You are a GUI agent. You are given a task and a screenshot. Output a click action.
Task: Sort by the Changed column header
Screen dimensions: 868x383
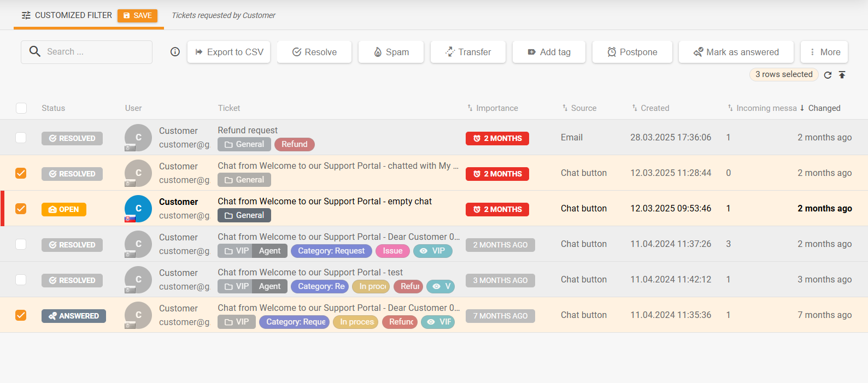pos(824,108)
